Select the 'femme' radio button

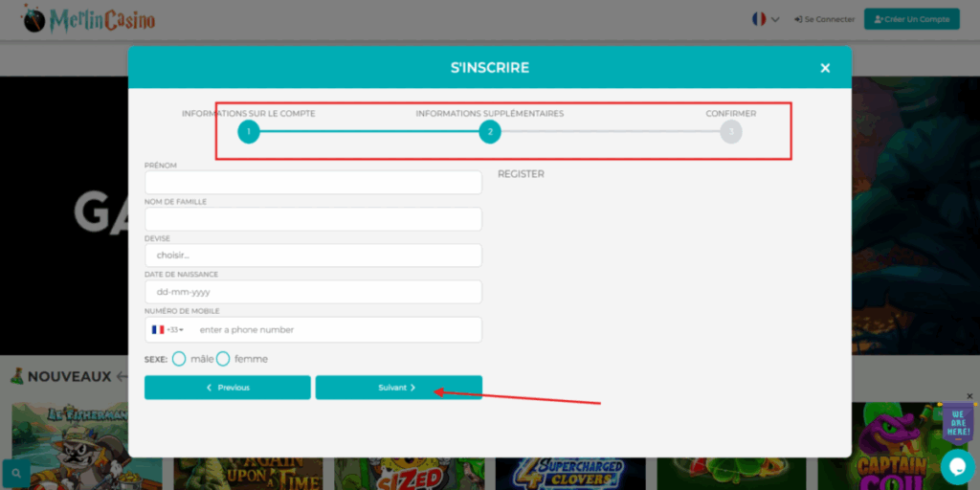click(223, 359)
